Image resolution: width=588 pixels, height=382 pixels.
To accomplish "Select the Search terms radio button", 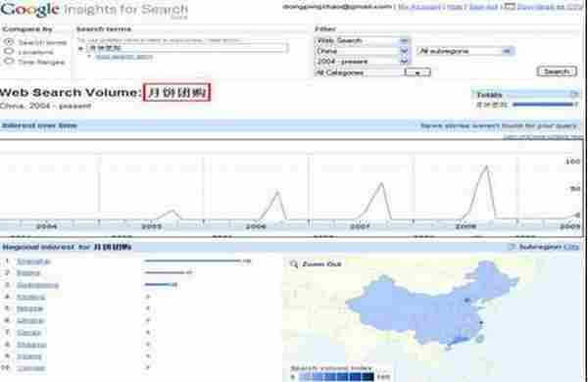I will tap(10, 42).
